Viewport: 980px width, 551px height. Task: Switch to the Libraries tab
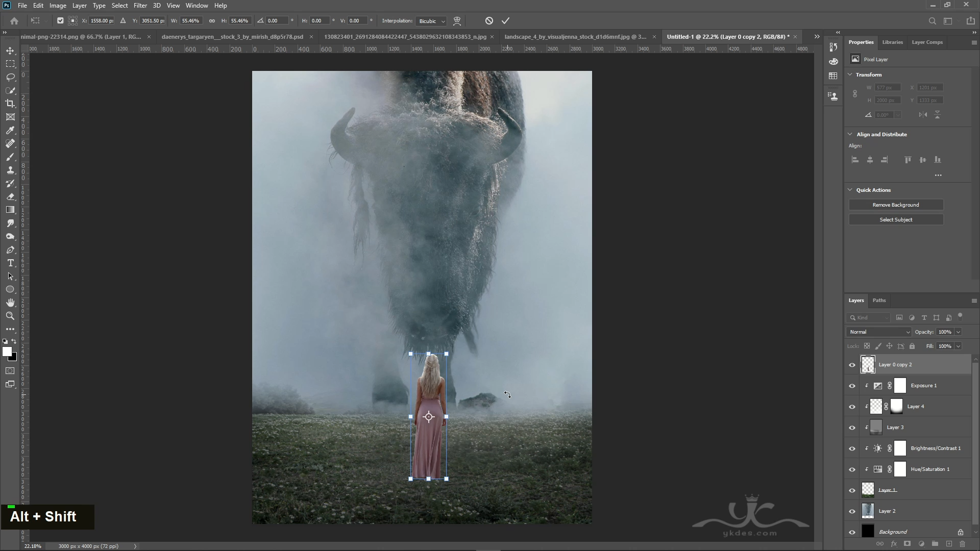point(892,42)
